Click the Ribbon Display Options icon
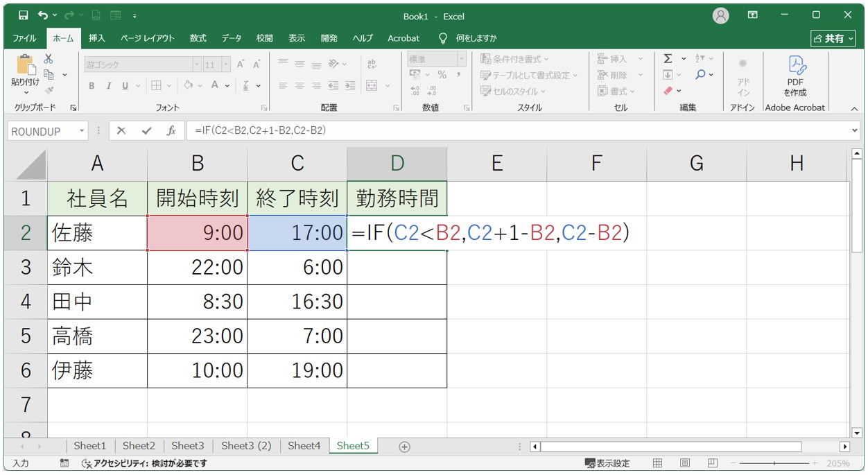The height and width of the screenshot is (475, 868). click(753, 15)
